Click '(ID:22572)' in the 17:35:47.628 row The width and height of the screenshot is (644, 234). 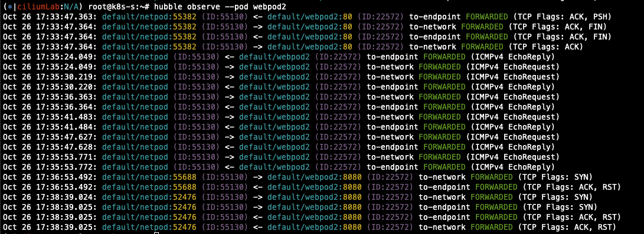pyautogui.click(x=338, y=147)
